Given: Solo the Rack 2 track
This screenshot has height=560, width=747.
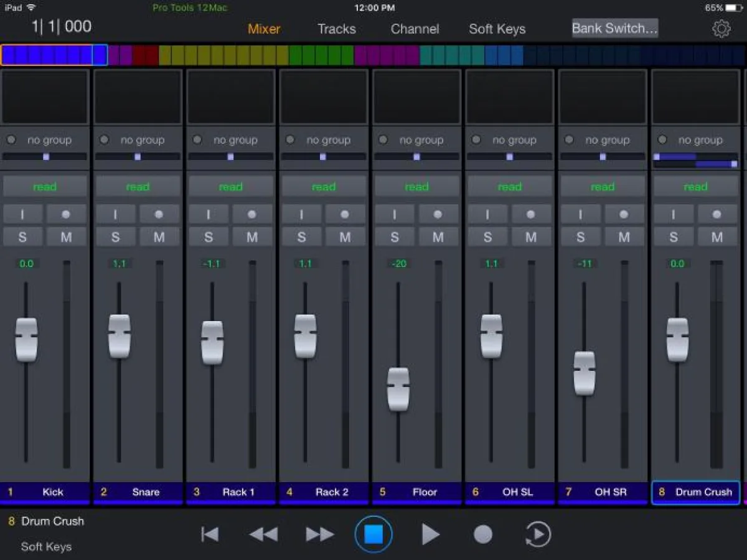Looking at the screenshot, I should point(302,236).
